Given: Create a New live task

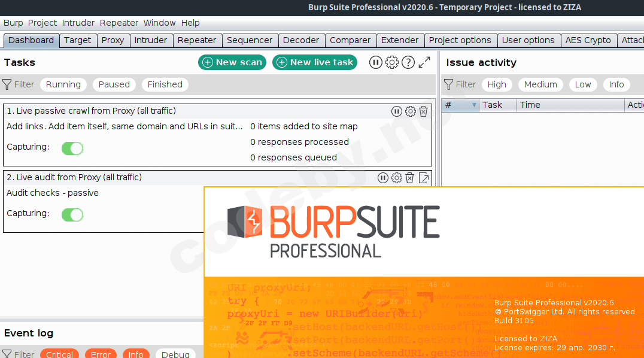Looking at the screenshot, I should (315, 62).
